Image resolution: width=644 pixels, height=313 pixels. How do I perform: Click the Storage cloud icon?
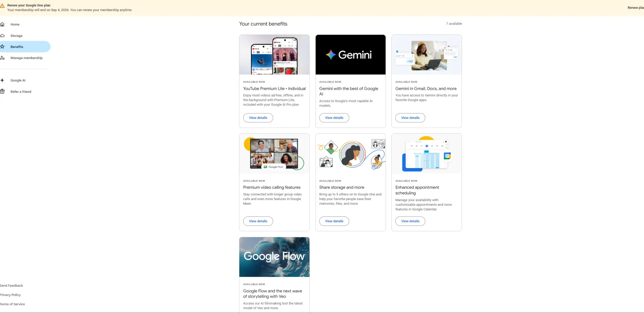point(2,36)
